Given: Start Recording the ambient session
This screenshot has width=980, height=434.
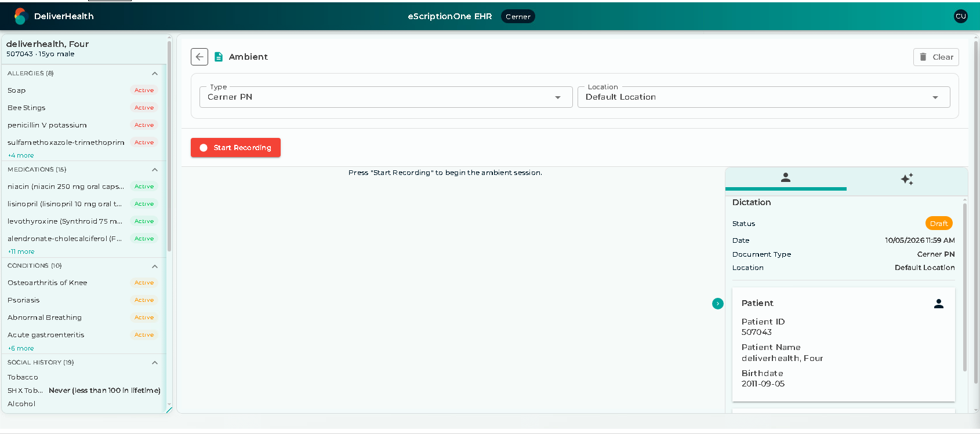Looking at the screenshot, I should click(235, 148).
